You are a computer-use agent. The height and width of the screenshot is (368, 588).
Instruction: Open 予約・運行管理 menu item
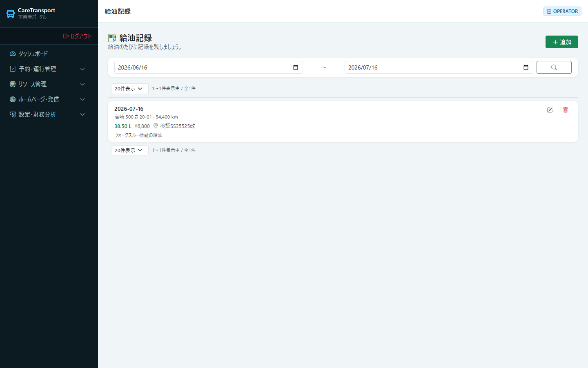pyautogui.click(x=49, y=69)
